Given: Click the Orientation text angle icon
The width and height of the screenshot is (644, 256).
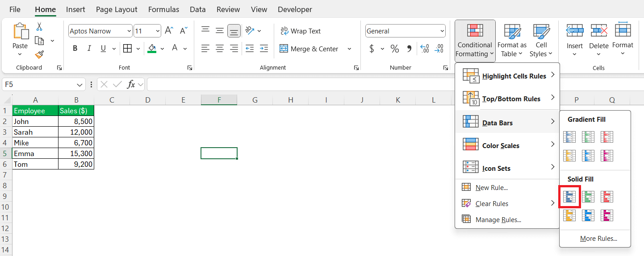Looking at the screenshot, I should pos(250,30).
